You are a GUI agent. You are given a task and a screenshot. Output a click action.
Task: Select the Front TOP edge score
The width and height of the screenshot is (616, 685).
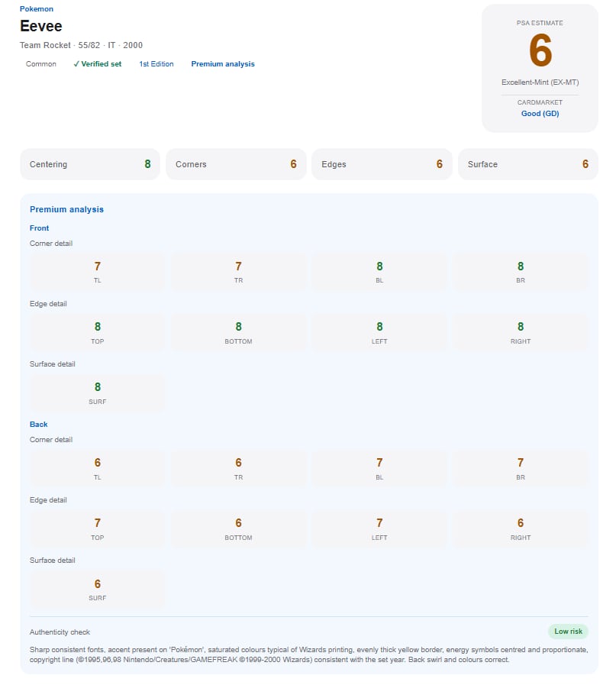[x=98, y=332]
